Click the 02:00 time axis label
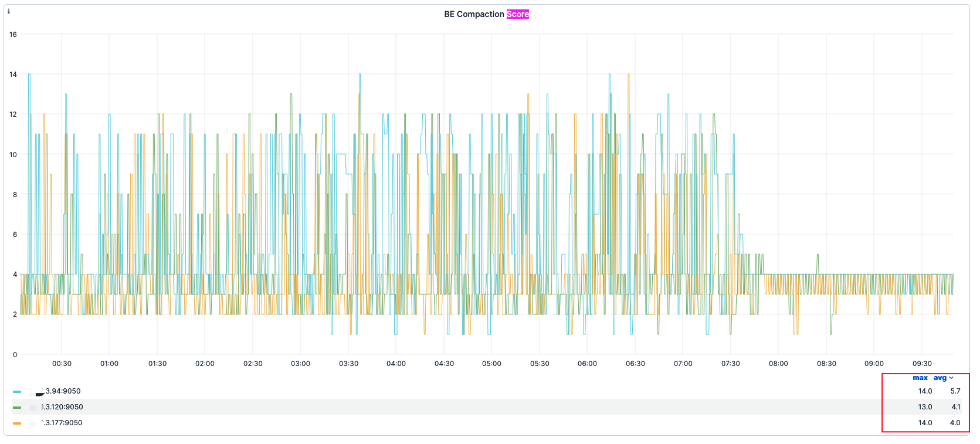Viewport: 980px width, 444px height. 205,364
